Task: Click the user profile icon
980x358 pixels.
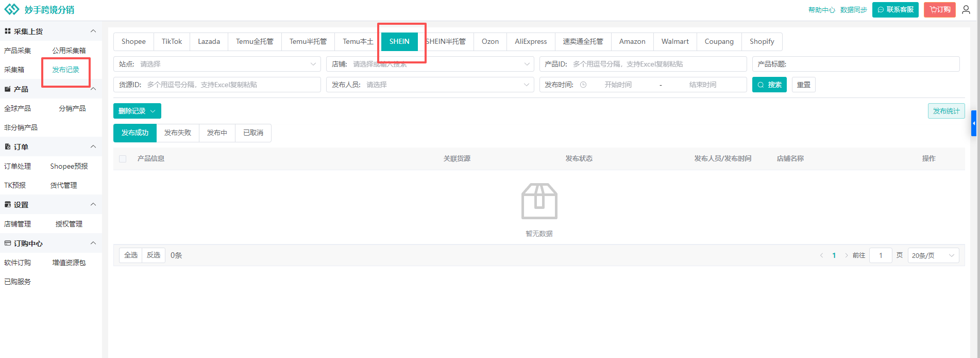Action: click(966, 10)
